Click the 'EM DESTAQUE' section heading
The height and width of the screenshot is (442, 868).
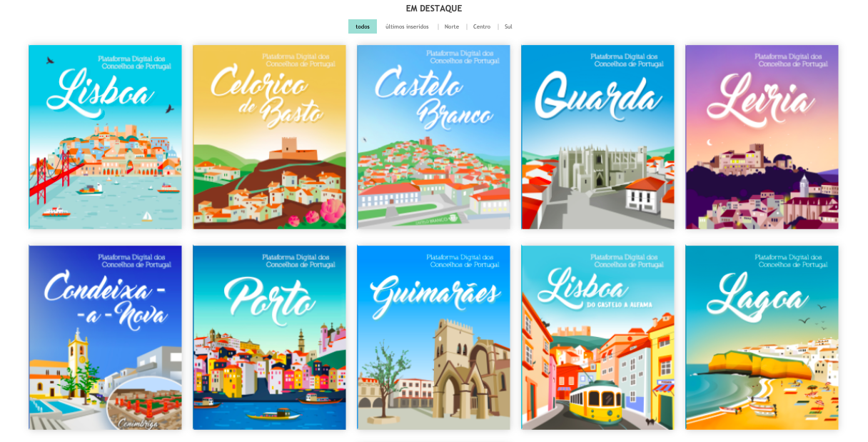point(433,9)
